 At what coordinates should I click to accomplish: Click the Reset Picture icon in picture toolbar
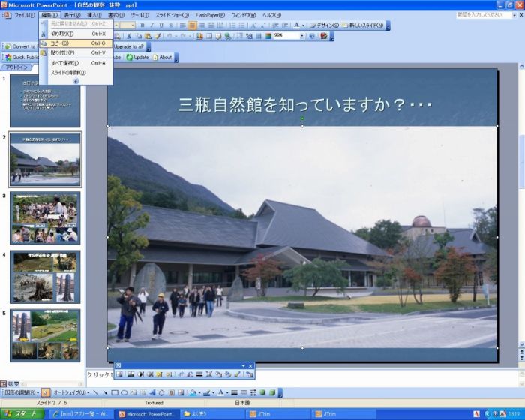coord(249,373)
